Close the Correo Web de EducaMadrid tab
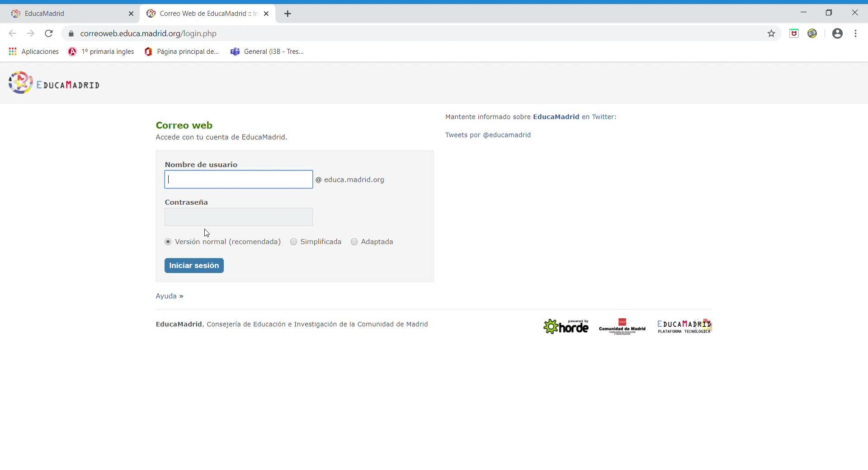868x470 pixels. click(266, 14)
